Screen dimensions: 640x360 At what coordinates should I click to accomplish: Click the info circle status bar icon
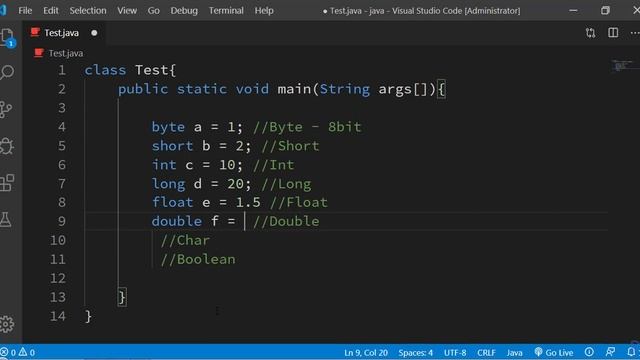(589, 352)
